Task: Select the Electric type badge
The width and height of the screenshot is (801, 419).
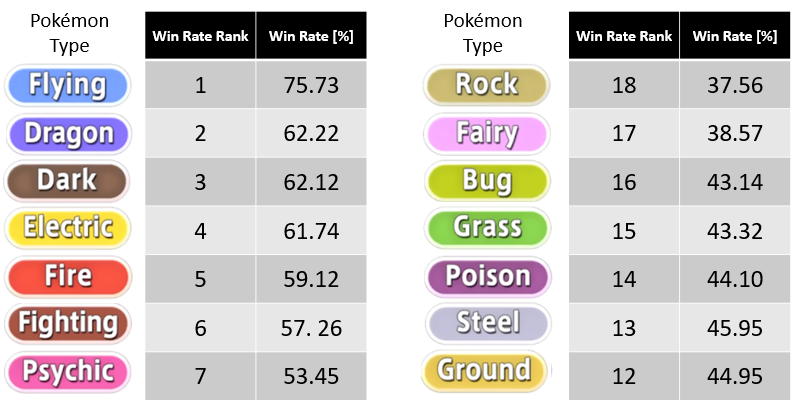Action: pyautogui.click(x=67, y=228)
